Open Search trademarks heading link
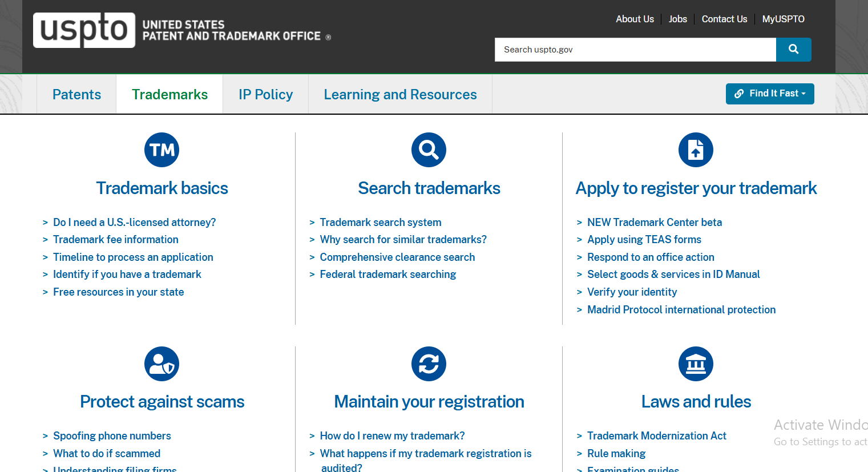868x472 pixels. (429, 188)
